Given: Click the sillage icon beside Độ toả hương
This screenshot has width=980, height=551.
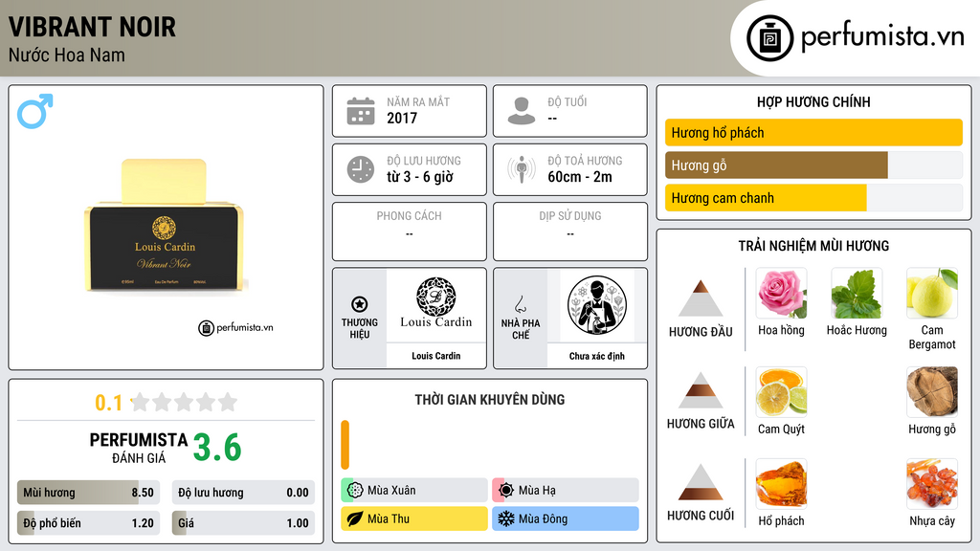Looking at the screenshot, I should point(522,169).
